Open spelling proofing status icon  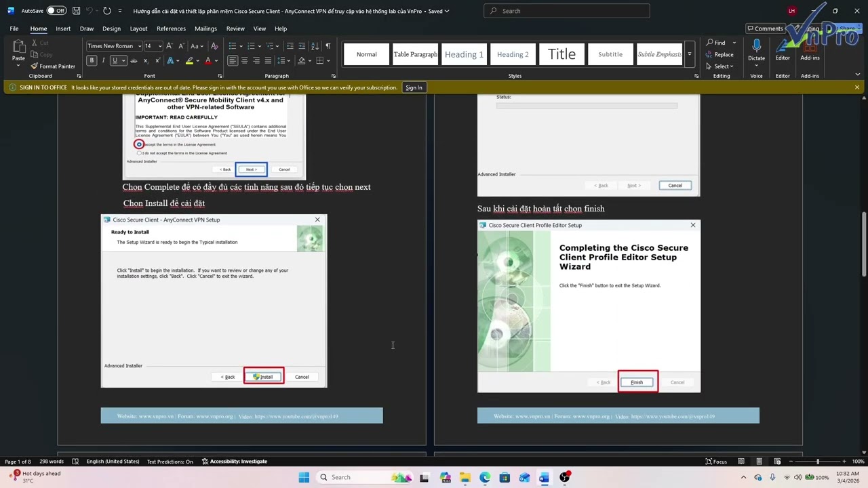tap(75, 462)
